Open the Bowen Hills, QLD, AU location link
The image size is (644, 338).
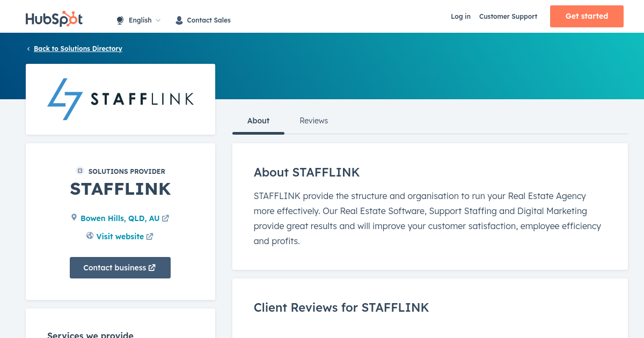pyautogui.click(x=120, y=218)
